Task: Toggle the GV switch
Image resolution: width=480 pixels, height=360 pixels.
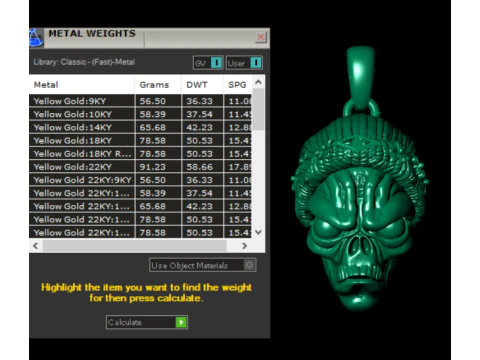Action: coord(208,63)
